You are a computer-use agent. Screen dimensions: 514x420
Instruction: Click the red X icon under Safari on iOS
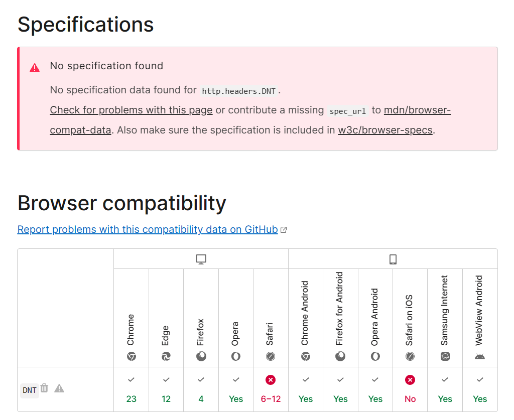410,380
